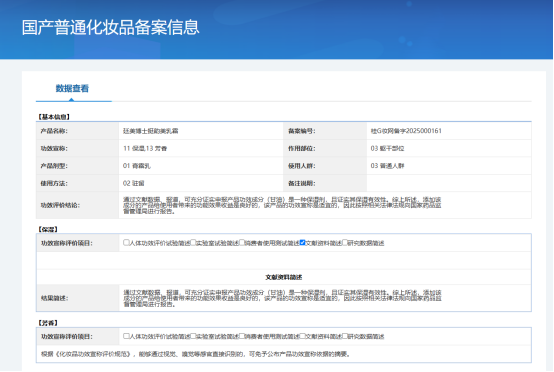Click the note citing 《化妆品功效宣称评价规范》
Screen dimensions: 554x372
196,354
